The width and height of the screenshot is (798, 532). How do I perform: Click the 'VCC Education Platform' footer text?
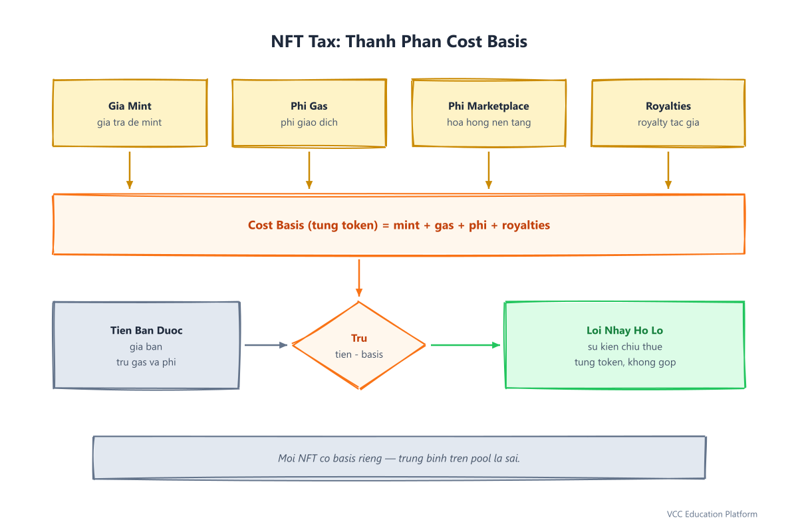tap(712, 514)
